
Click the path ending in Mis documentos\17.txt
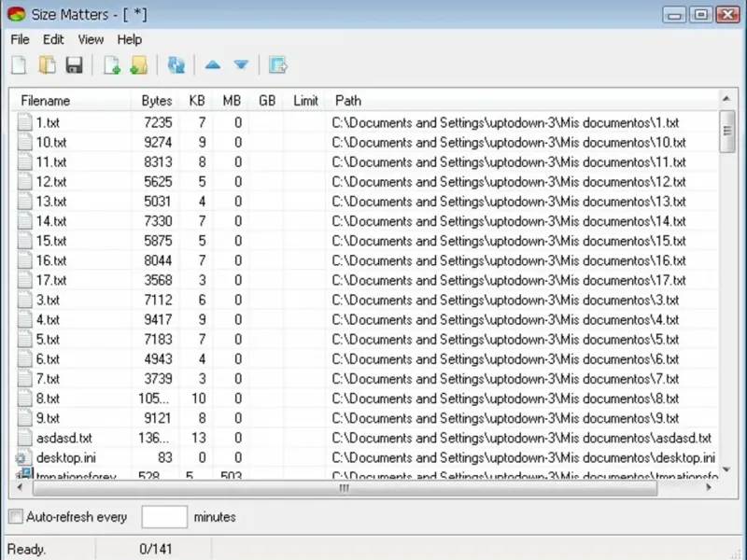[509, 280]
